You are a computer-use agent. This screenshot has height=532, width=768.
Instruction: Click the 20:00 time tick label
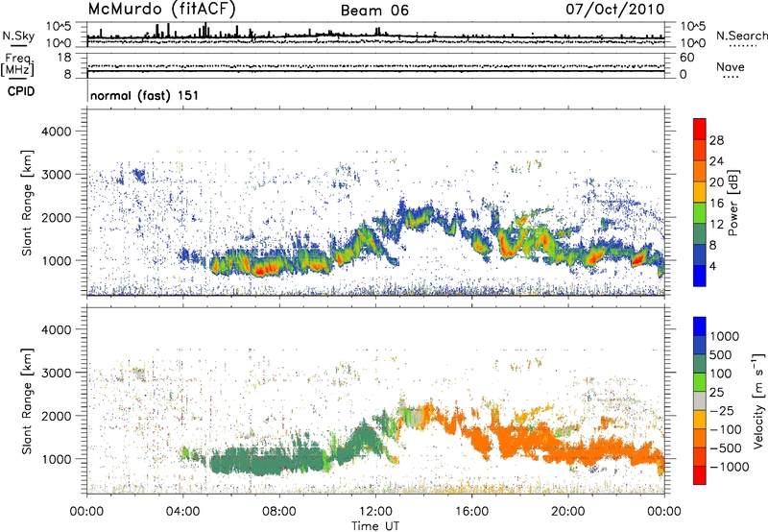click(x=567, y=512)
